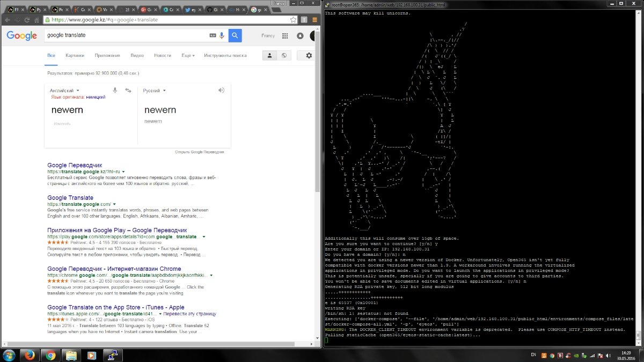
Task: Click Открыть Google Переводчик link
Action: click(x=200, y=152)
